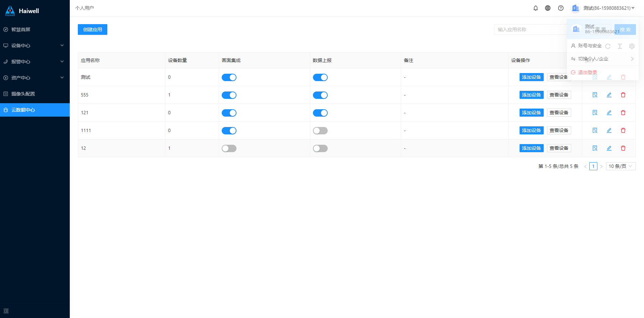Viewport: 644px width, 318px height.
Task: Click 添加设备 for app 555
Action: [532, 95]
